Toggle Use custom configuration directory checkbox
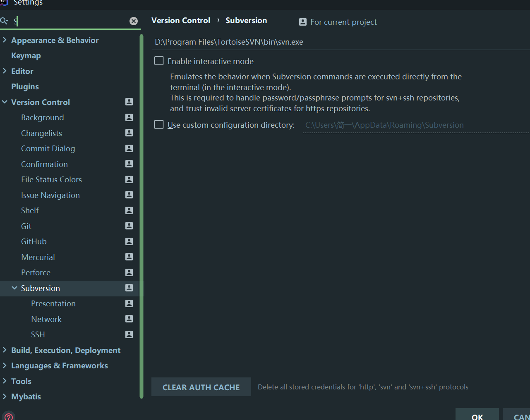530x420 pixels. coord(159,124)
